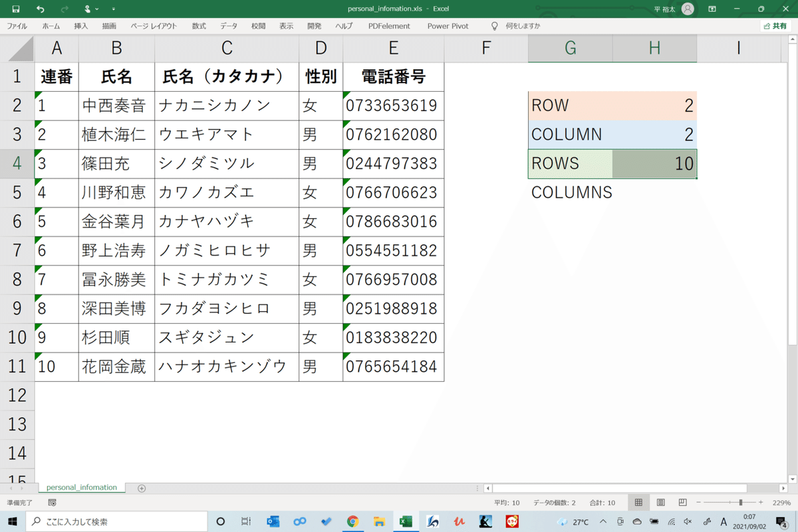The image size is (798, 532).
Task: Click horizontal scrollbar left arrow
Action: [x=488, y=488]
